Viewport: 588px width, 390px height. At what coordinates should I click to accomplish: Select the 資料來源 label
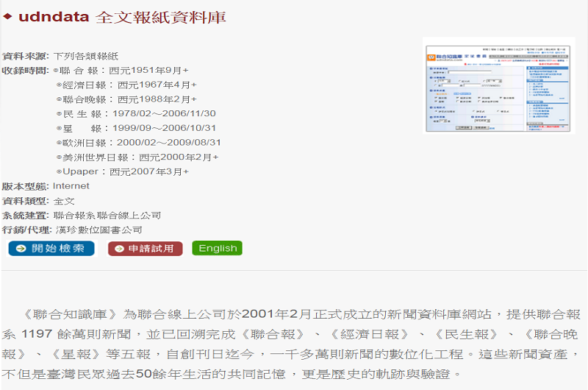coord(26,57)
